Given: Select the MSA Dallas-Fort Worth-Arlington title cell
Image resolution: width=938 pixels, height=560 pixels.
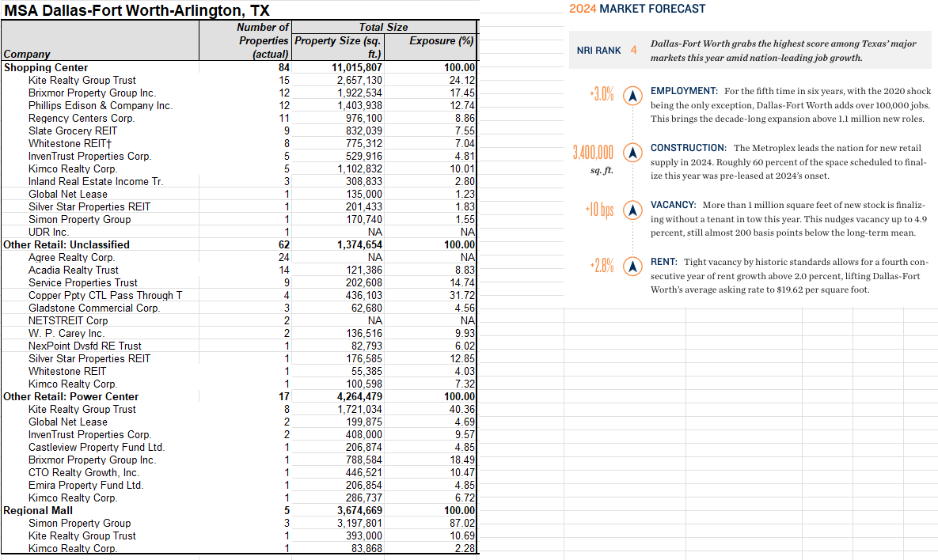Looking at the screenshot, I should tap(137, 10).
